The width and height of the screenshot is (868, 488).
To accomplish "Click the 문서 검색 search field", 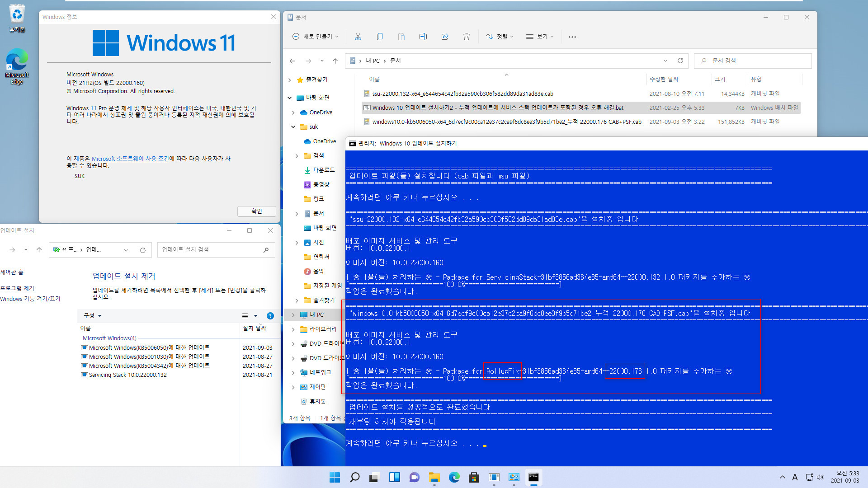I will click(x=753, y=61).
